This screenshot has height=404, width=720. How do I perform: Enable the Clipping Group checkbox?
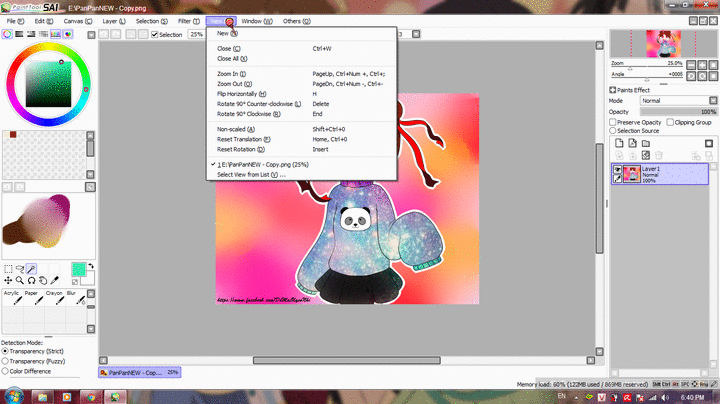[x=671, y=122]
